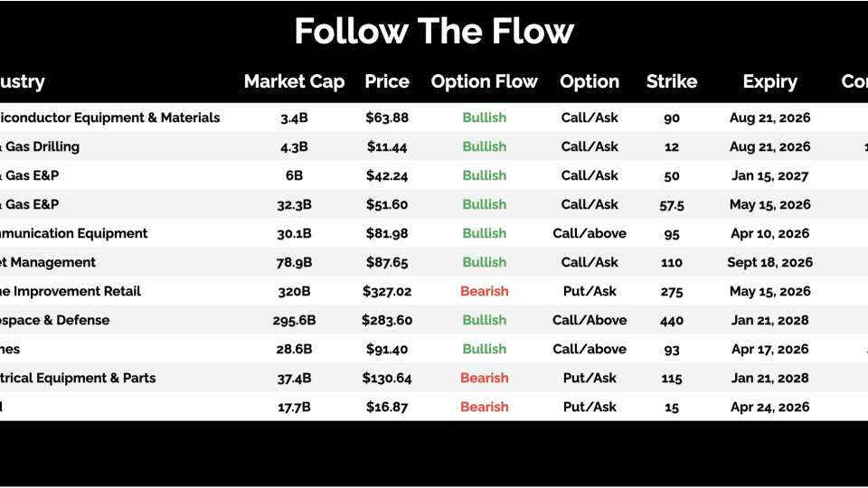Select the Expiry column header

coord(769,81)
